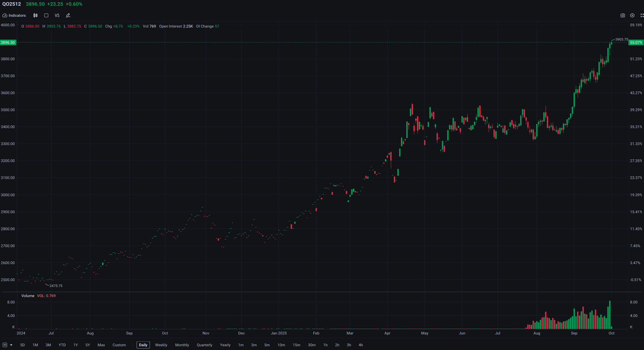Image resolution: width=644 pixels, height=350 pixels.
Task: Click the QO2512 symbol name
Action: [x=12, y=4]
